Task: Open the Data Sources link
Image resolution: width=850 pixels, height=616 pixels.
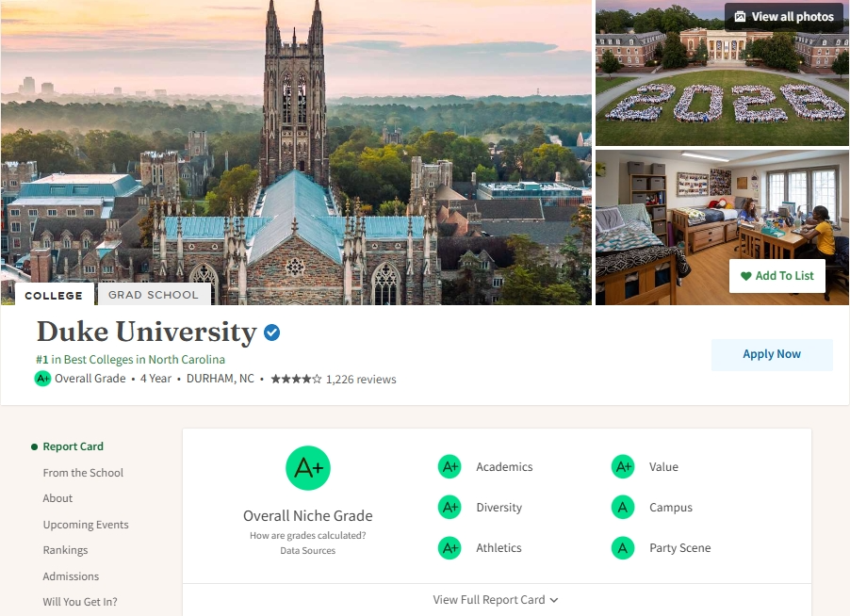Action: pos(308,550)
